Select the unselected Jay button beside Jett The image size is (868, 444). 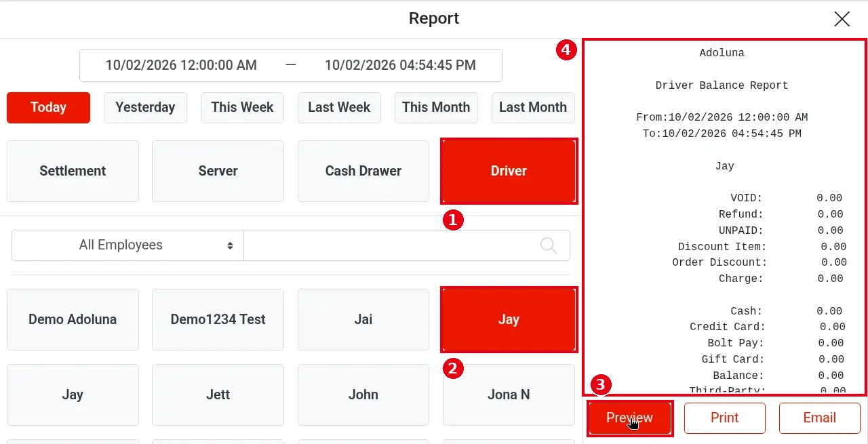pos(73,395)
